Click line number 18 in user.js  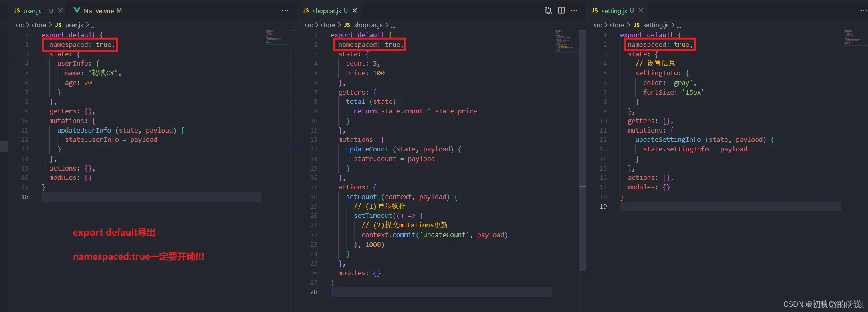click(x=25, y=197)
